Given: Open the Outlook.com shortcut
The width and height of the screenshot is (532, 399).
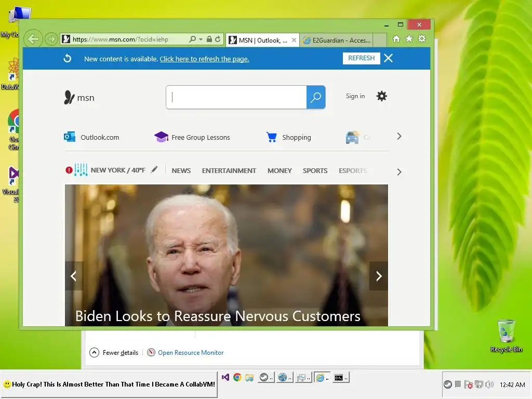Looking at the screenshot, I should coord(91,137).
